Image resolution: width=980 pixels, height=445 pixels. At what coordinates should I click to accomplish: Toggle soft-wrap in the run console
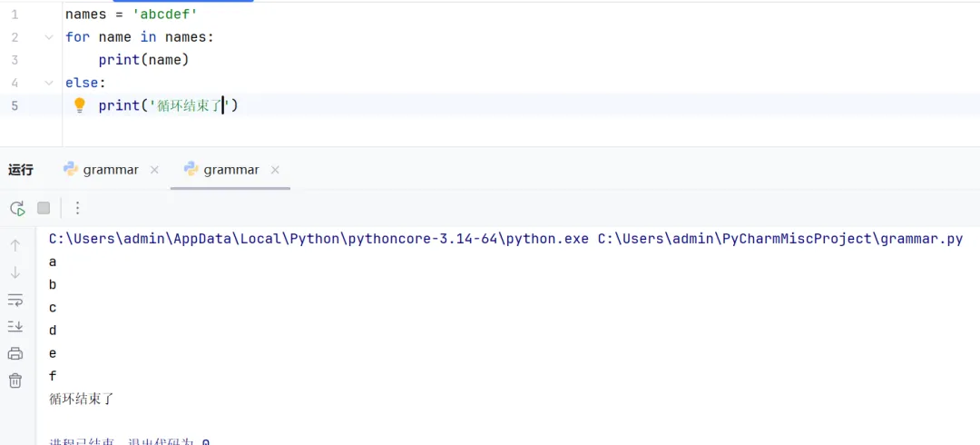coord(15,300)
